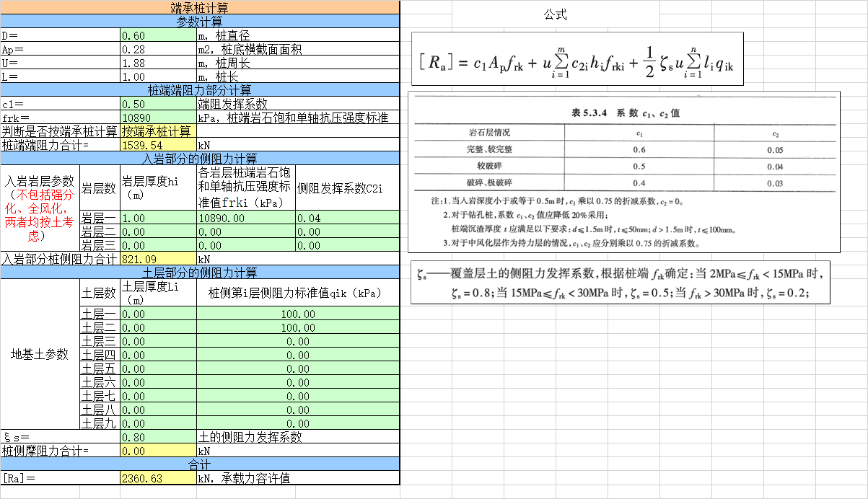
Task: Select the c1= coefficient value 0.50
Action: click(x=159, y=104)
